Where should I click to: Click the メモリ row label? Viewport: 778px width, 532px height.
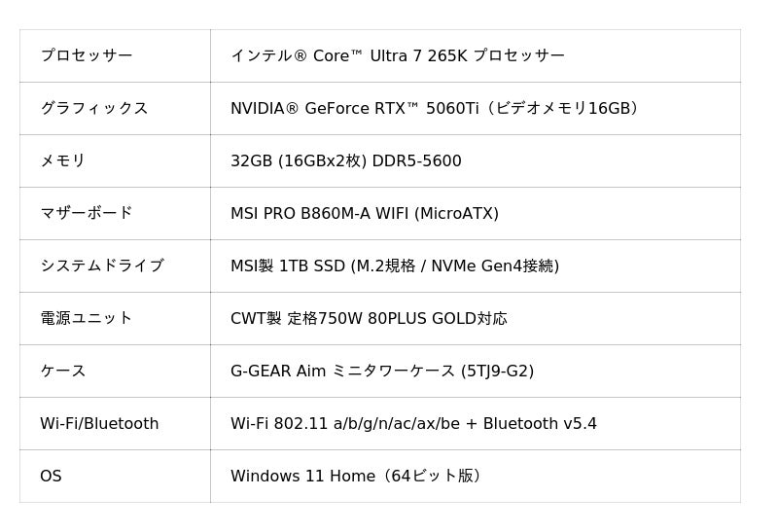(62, 160)
